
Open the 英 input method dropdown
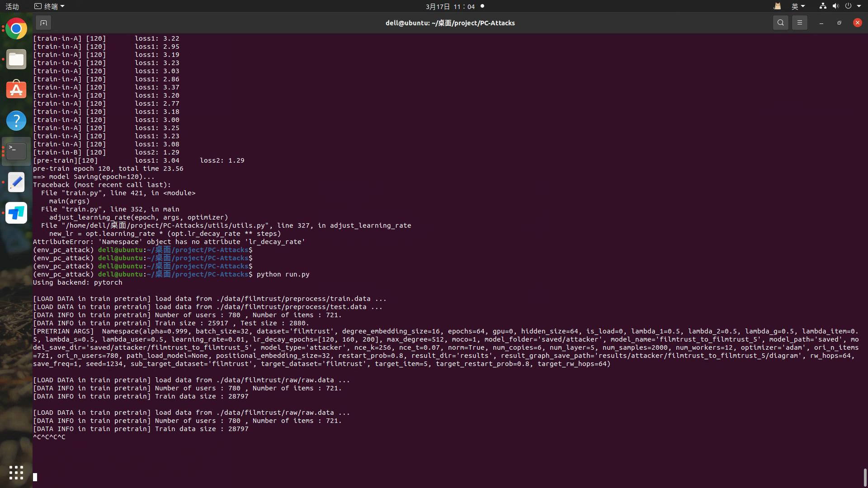click(x=798, y=6)
